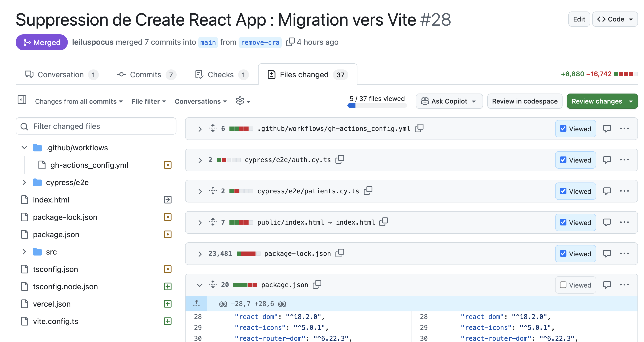The height and width of the screenshot is (342, 644).
Task: Uncheck Viewed on package-lock.json
Action: coord(563,253)
